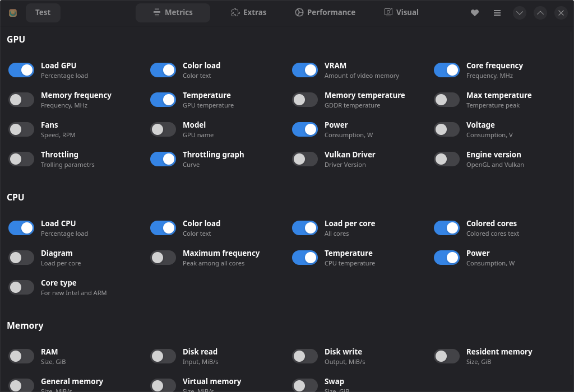Enable the GPU Model name toggle
Image resolution: width=574 pixels, height=392 pixels.
click(x=163, y=129)
